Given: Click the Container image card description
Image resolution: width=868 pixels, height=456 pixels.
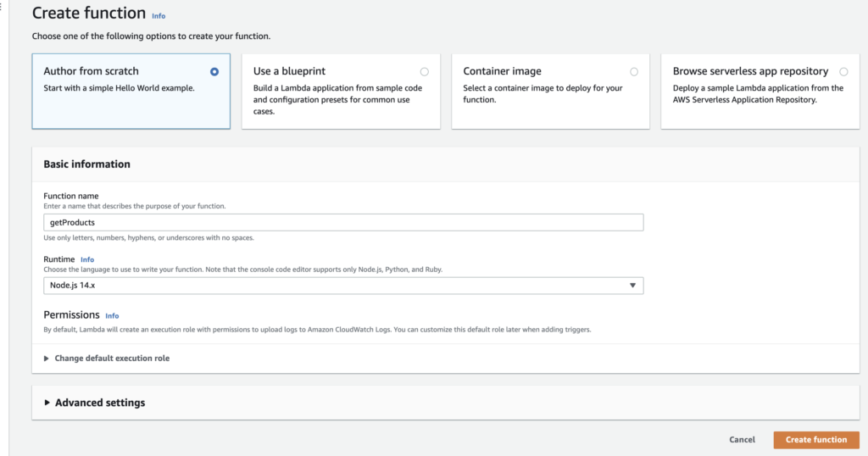Looking at the screenshot, I should (x=542, y=93).
